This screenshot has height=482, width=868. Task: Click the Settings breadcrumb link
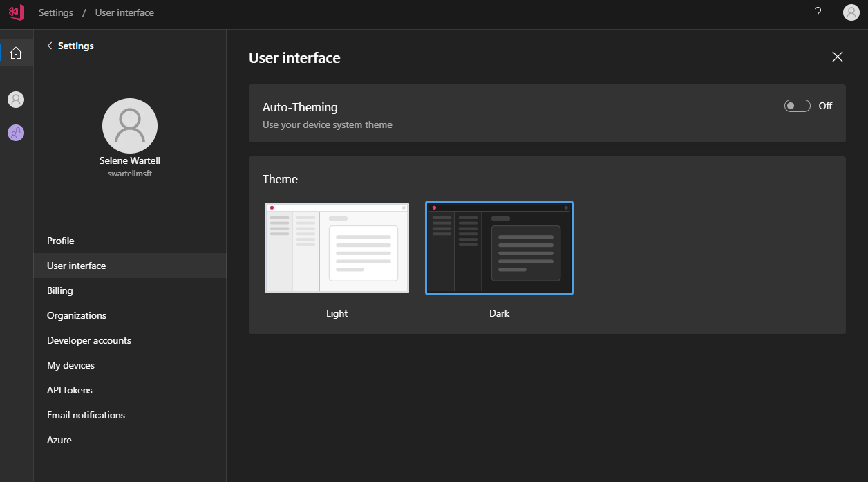tap(56, 12)
